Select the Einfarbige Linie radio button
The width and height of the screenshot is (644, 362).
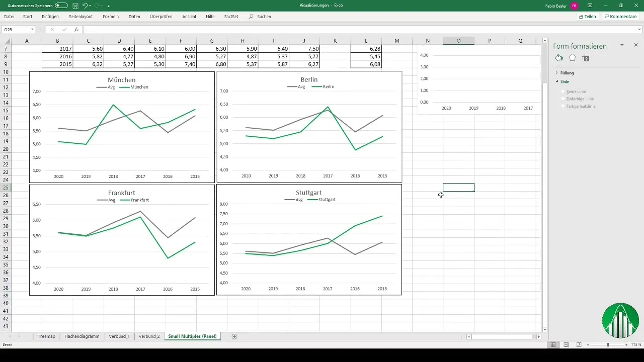(x=562, y=99)
